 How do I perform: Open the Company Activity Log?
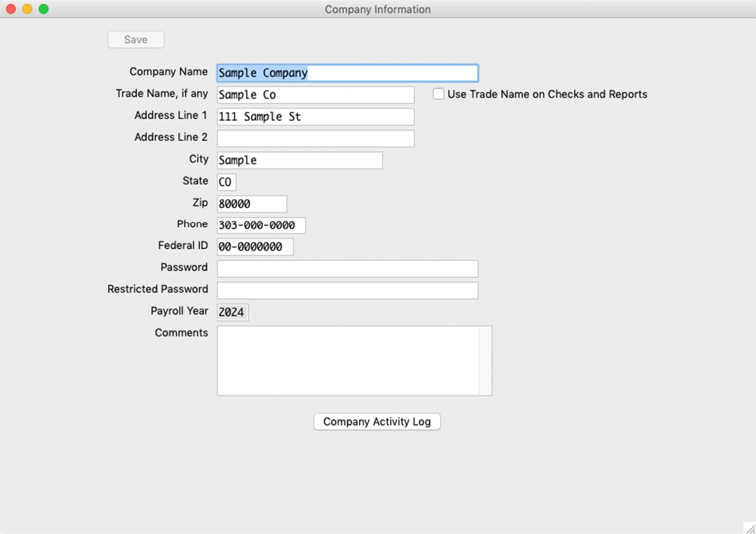click(x=376, y=421)
